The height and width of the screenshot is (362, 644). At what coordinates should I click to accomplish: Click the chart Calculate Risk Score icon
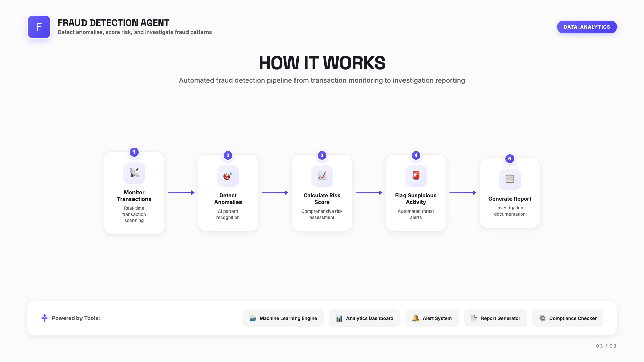click(322, 176)
